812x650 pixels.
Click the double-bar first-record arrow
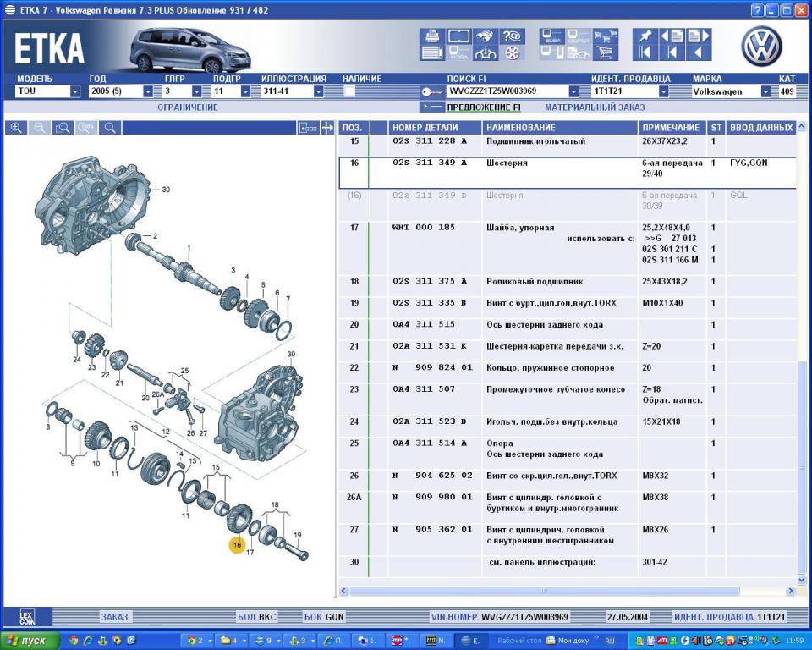pos(645,52)
